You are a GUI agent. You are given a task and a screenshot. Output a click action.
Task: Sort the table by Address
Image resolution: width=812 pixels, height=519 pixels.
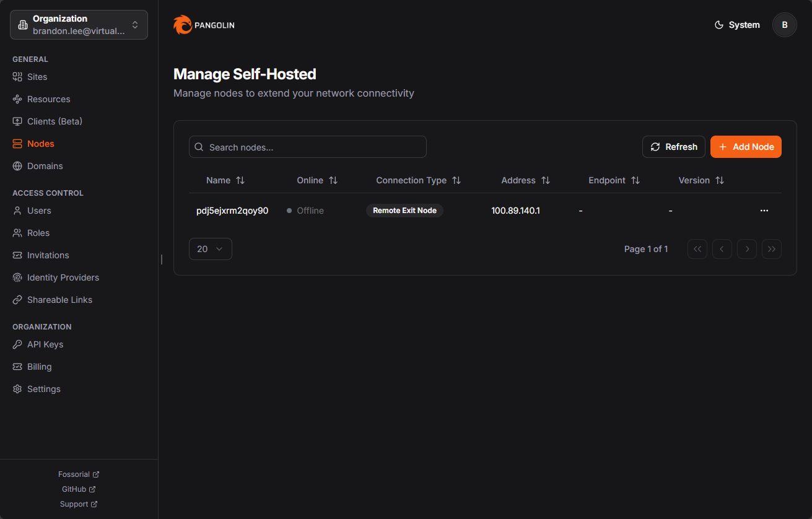pos(526,180)
